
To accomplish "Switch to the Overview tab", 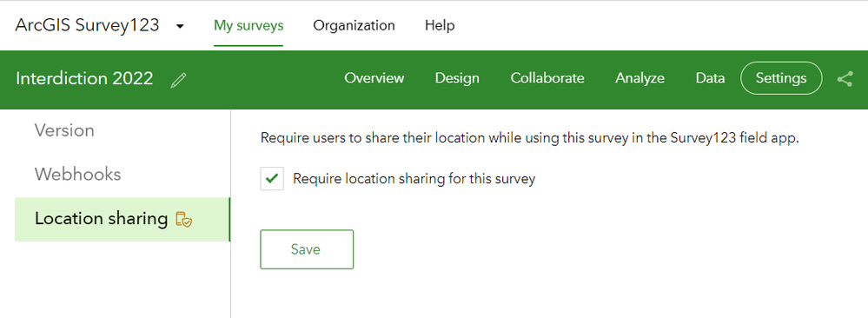I will tap(374, 78).
